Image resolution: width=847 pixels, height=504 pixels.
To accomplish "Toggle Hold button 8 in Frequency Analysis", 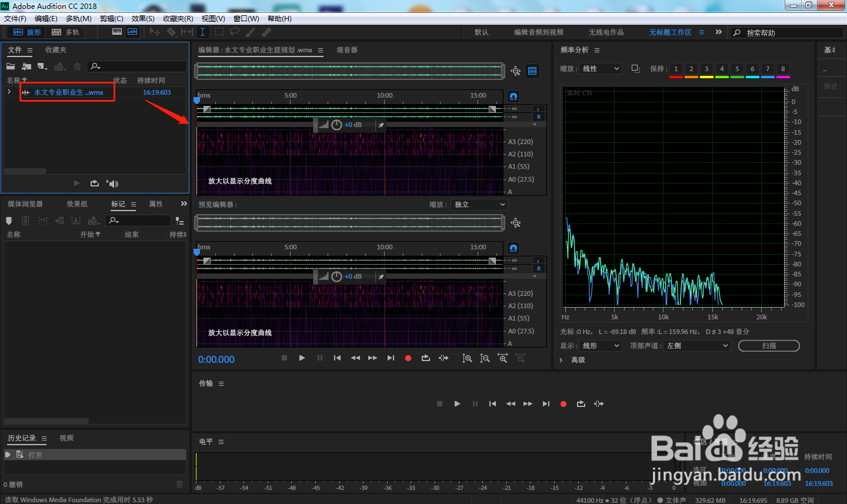I will (x=783, y=69).
